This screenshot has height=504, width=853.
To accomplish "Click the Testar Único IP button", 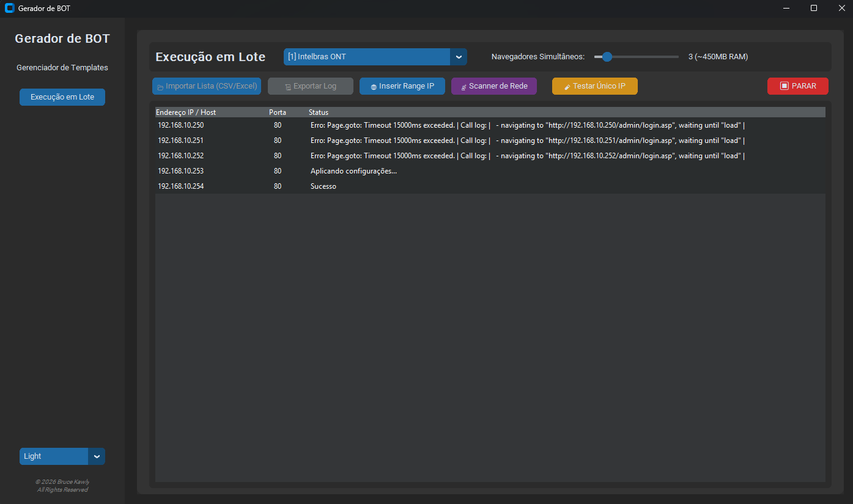I will coord(595,86).
